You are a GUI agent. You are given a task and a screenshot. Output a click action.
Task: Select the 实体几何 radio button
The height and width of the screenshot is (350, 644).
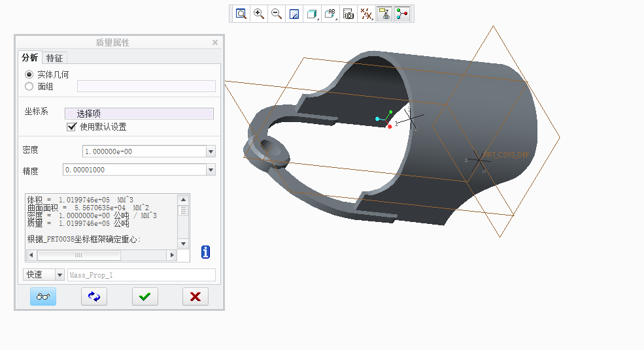point(29,74)
